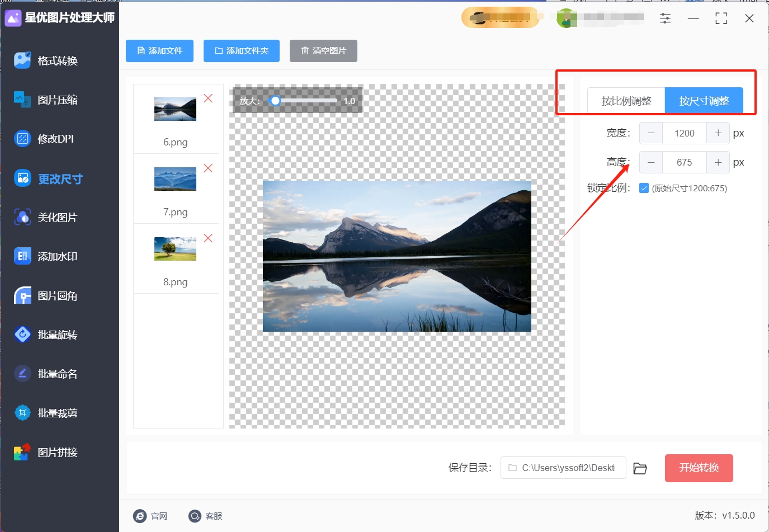The height and width of the screenshot is (532, 769).
Task: Click the orange VIP badge in title bar
Action: [500, 17]
